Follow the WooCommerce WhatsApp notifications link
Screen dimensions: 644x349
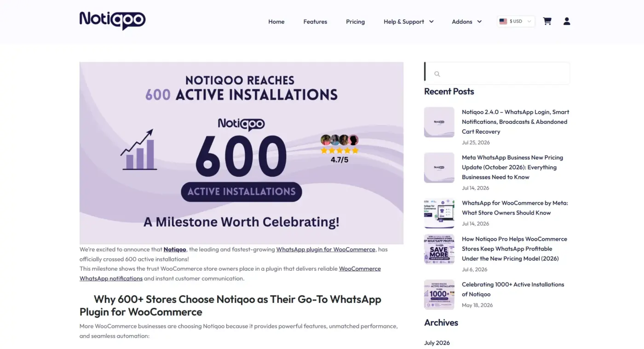click(x=230, y=273)
